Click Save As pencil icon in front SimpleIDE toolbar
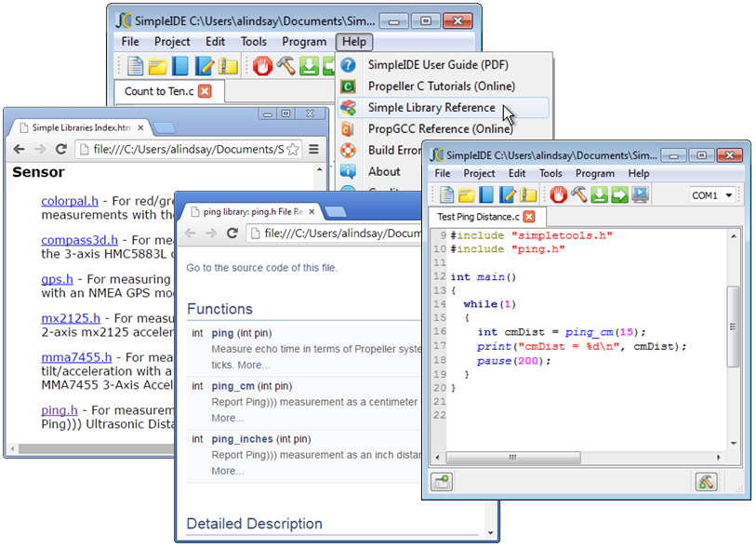 click(507, 194)
